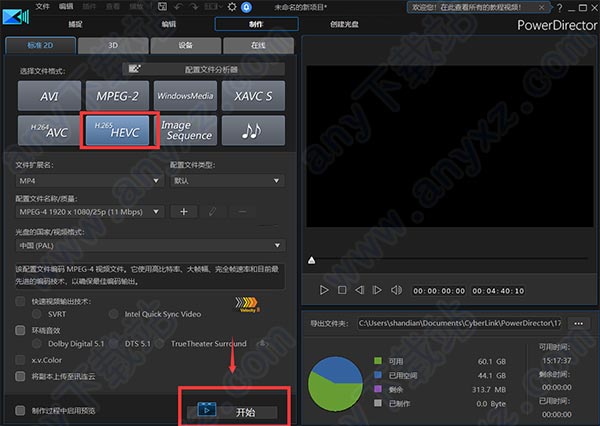Screen dimensions: 600x426
Task: Open the country format 中国 (PAL) dropdown
Action: tap(150, 245)
